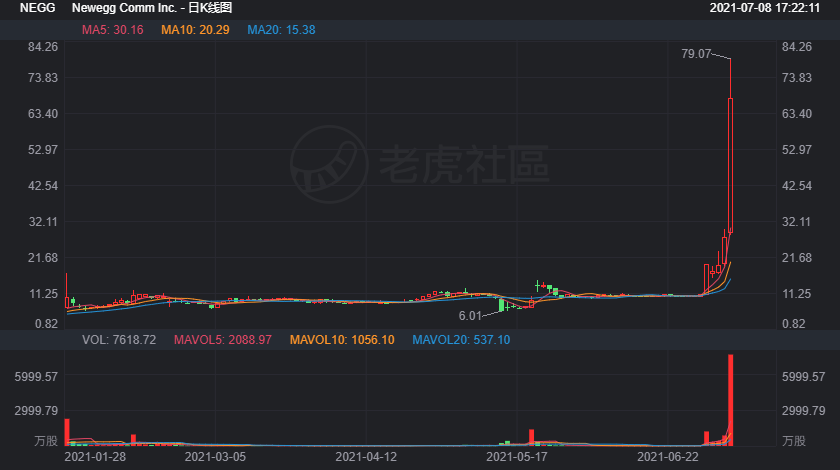
Task: Click the 6.01 low price annotation
Action: click(x=470, y=316)
